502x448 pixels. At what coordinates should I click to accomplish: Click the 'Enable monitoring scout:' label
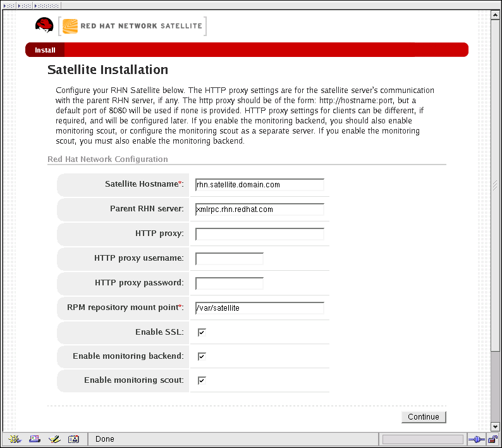tap(134, 380)
